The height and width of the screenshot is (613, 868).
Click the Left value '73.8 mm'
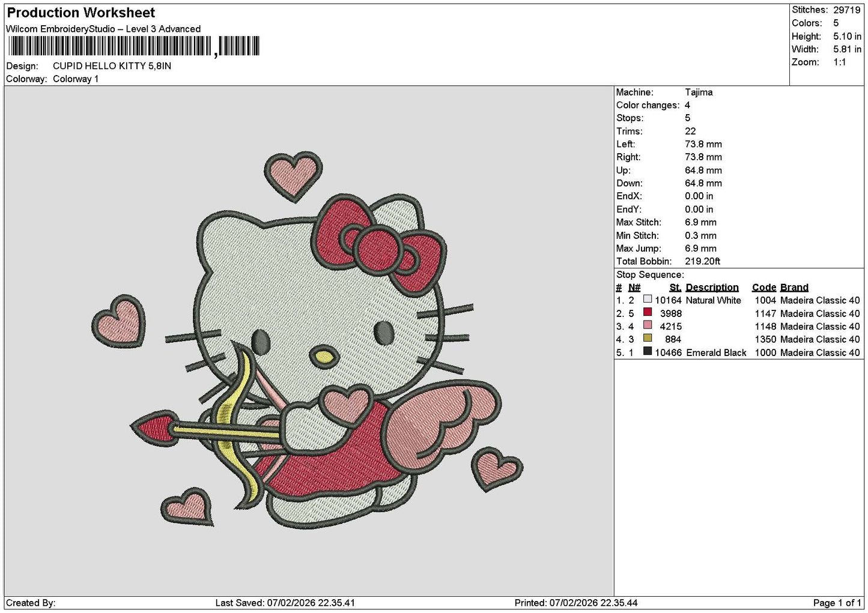703,145
